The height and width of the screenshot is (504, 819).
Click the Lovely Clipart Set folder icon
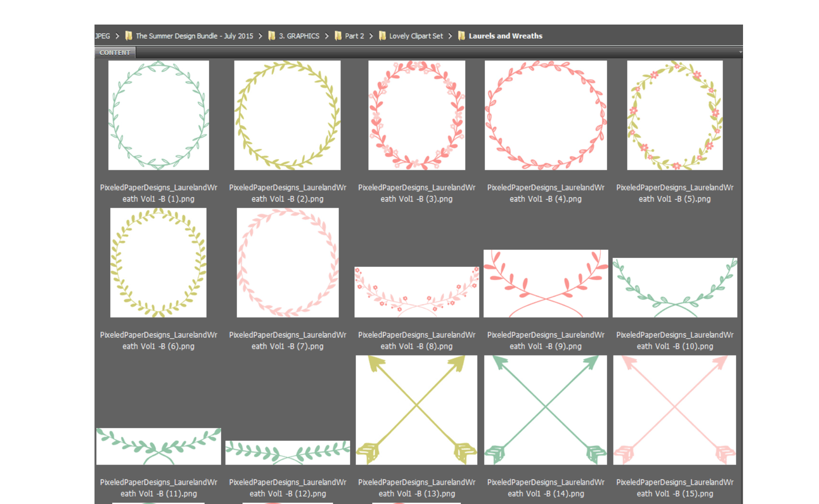coord(382,36)
